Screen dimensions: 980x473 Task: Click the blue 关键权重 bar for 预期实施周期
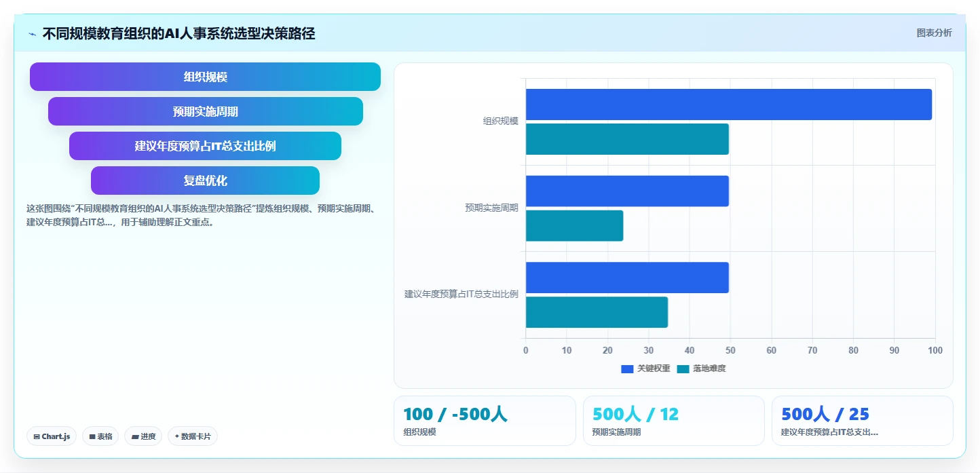[627, 191]
